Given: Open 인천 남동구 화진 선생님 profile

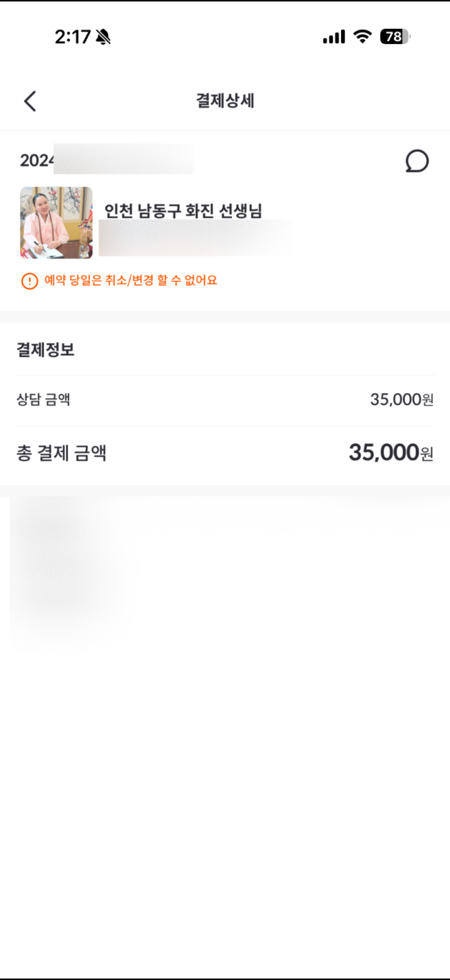Looking at the screenshot, I should pyautogui.click(x=183, y=210).
